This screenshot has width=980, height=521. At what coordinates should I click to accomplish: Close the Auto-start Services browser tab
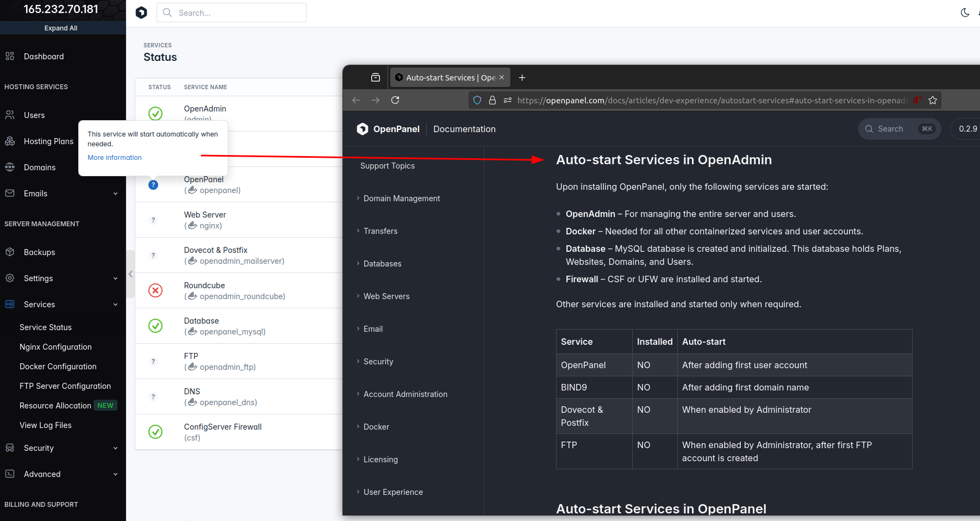[x=502, y=78]
